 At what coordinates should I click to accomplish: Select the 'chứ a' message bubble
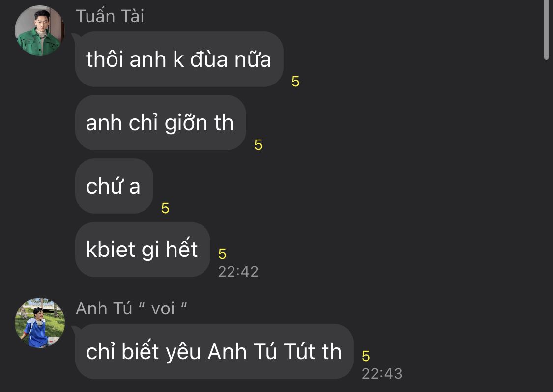pyautogui.click(x=114, y=186)
